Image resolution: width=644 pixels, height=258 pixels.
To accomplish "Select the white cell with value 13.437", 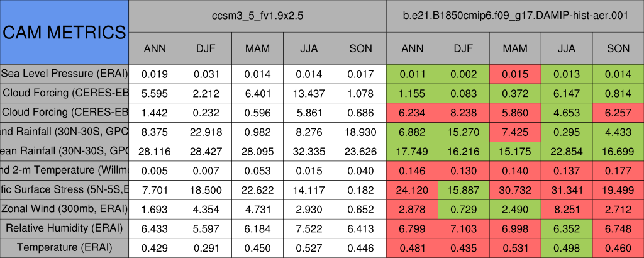I will tap(309, 93).
